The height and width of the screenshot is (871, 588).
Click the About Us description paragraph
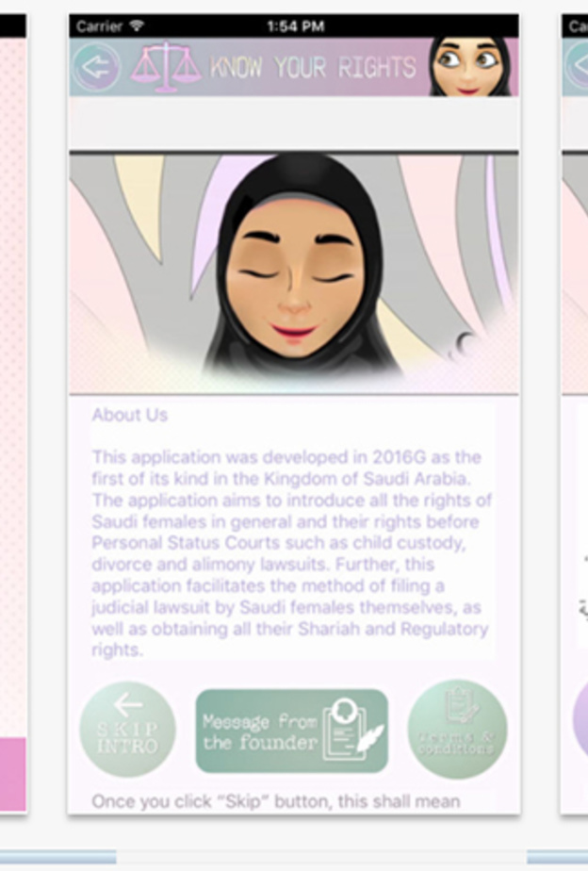point(291,553)
